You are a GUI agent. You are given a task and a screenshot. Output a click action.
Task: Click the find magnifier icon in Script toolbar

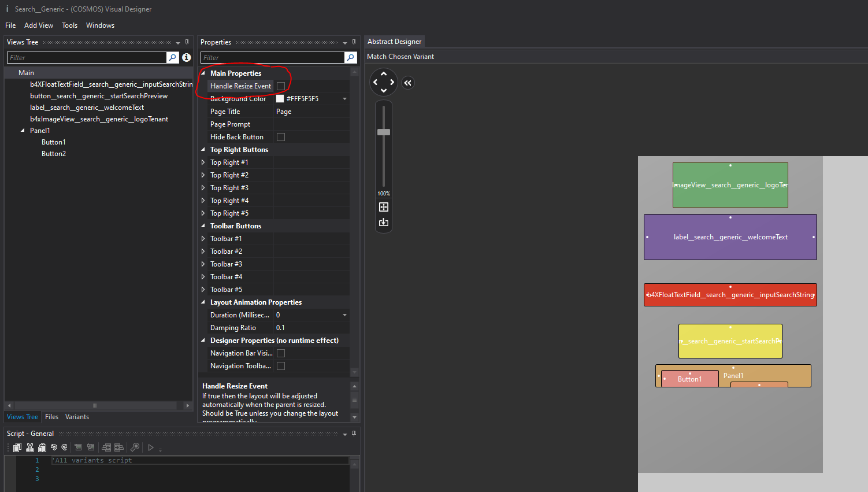(x=135, y=447)
